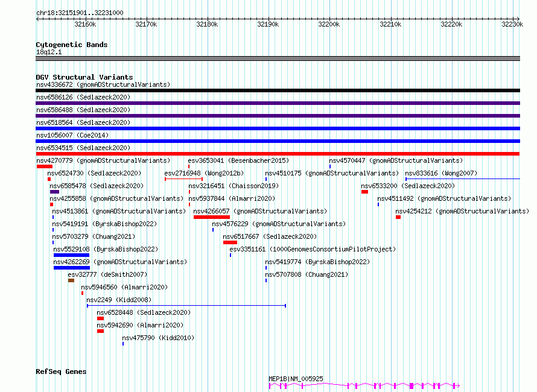This screenshot has width=537, height=392.
Task: Select the blue nsv2249 interval line
Action: point(186,306)
